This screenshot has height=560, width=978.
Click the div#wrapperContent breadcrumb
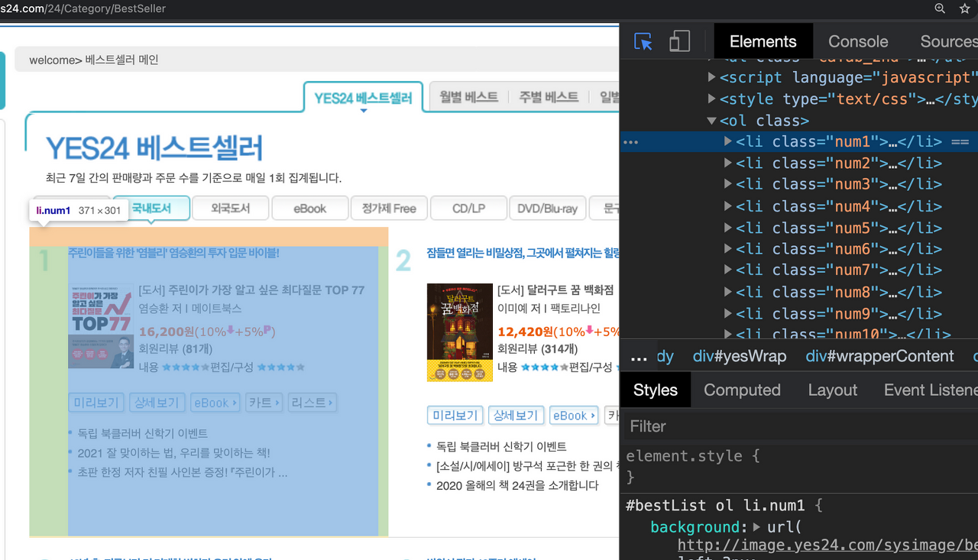coord(879,356)
